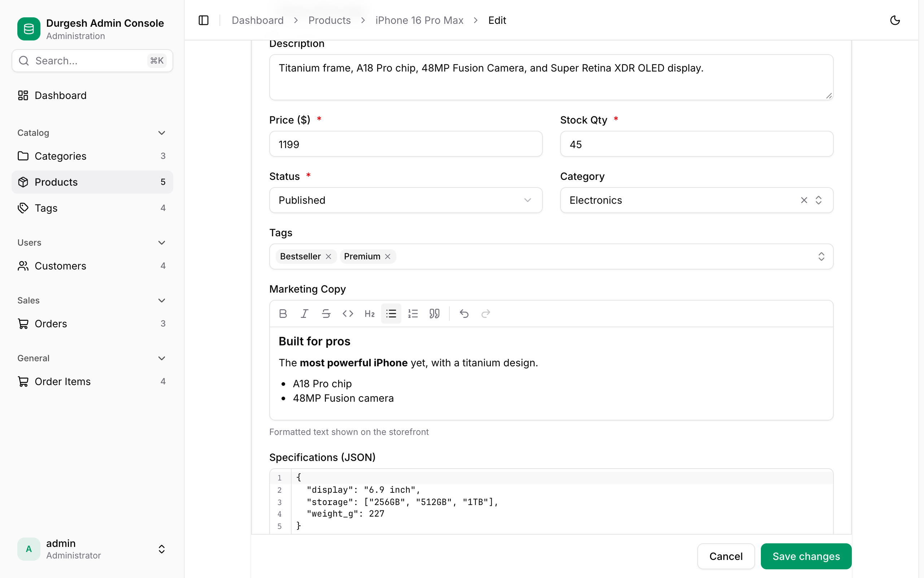Open Products in the sidebar

tap(92, 182)
